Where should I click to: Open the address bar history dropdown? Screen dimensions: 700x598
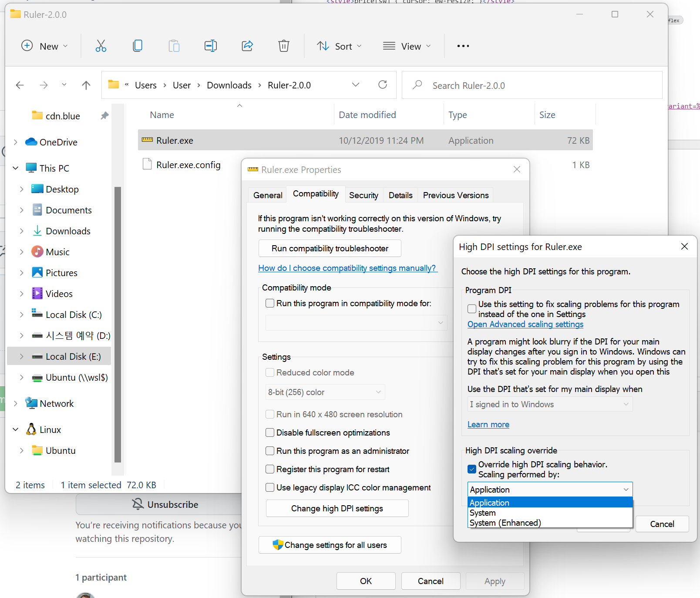coord(356,84)
